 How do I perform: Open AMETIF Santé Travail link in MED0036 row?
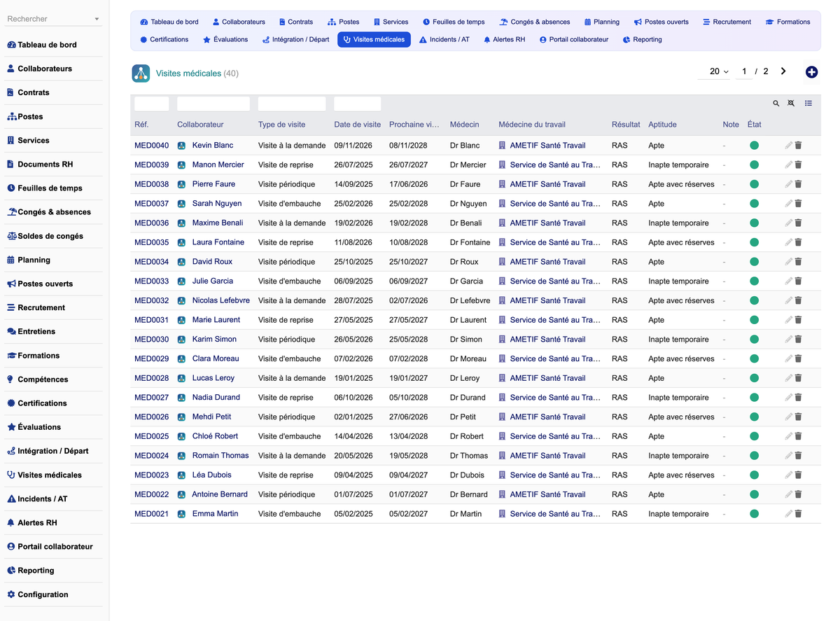coord(547,223)
